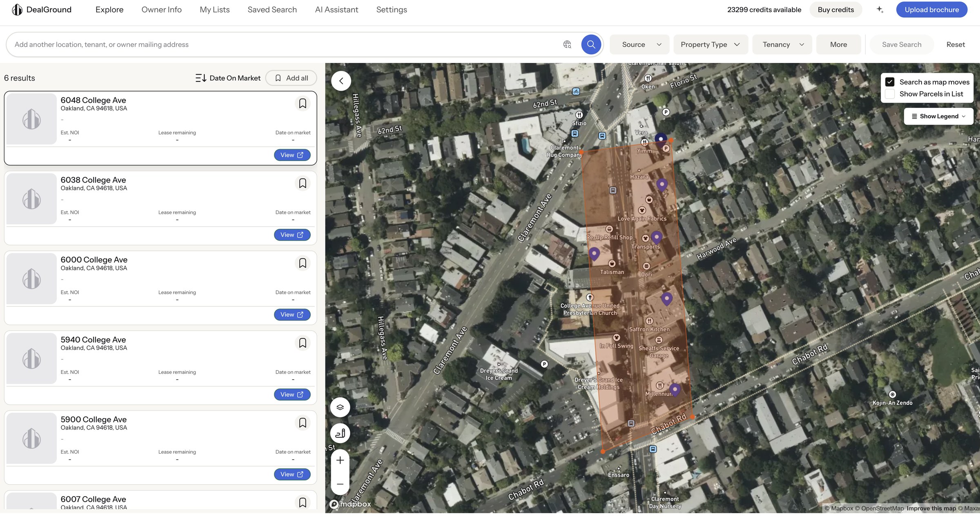Click purple map pin near Millennium
The height and width of the screenshot is (521, 980).
click(x=675, y=389)
